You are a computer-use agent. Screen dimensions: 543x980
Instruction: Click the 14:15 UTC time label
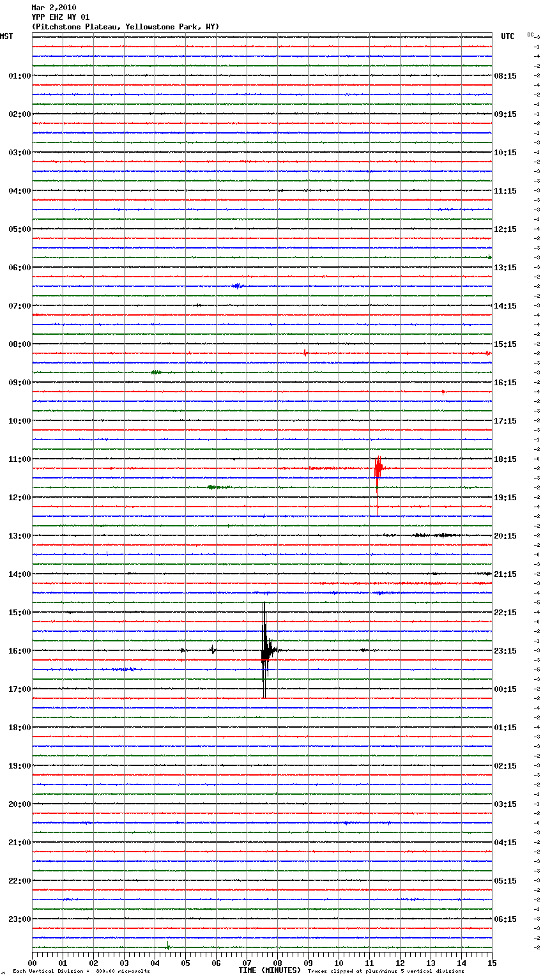[505, 306]
